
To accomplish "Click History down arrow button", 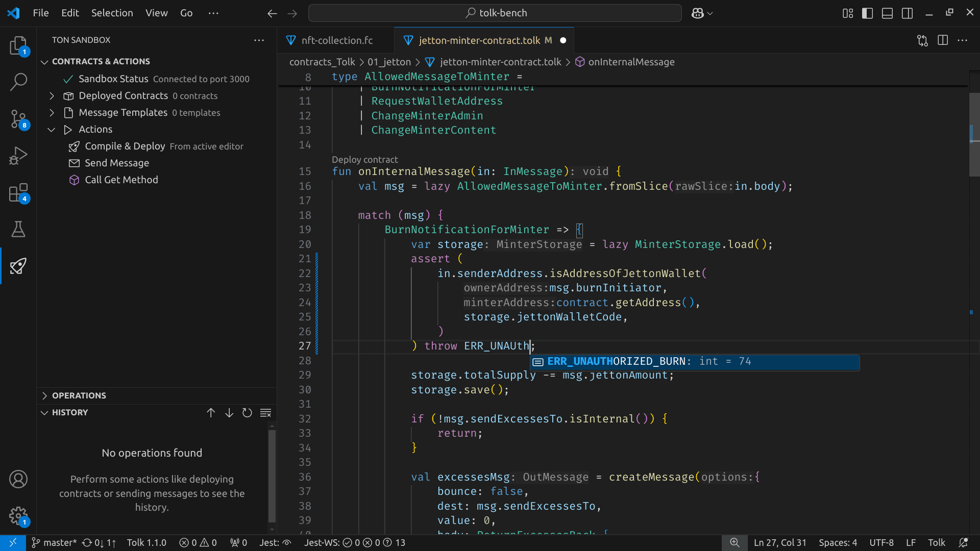I will coord(229,413).
